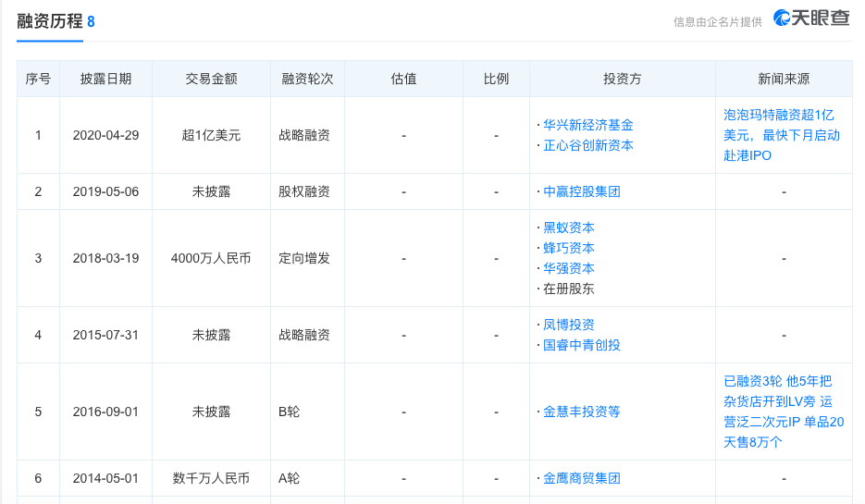
Task: Open 中赢控股集团 investor link
Action: [x=582, y=192]
